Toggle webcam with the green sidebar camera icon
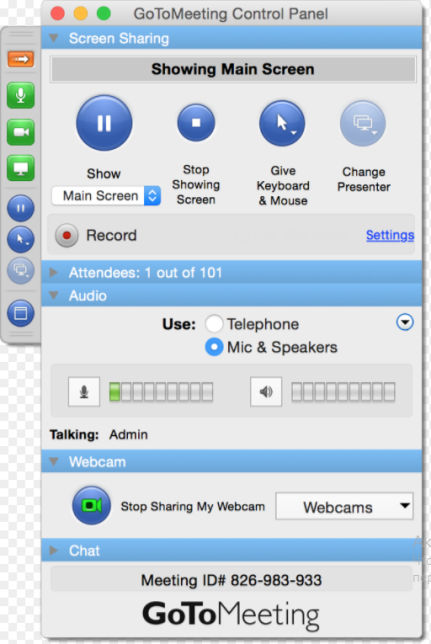 click(x=21, y=132)
